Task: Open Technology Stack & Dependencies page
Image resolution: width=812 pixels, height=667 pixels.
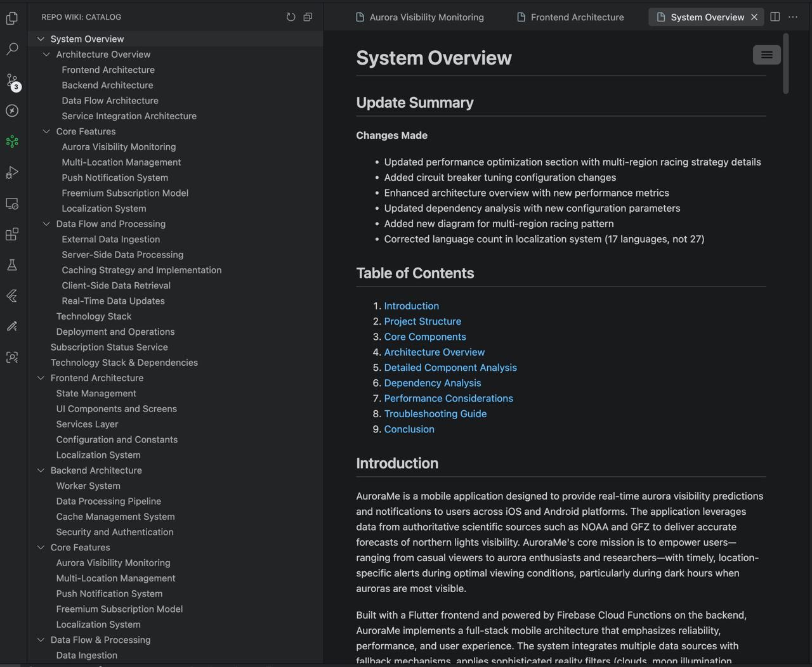Action: [124, 363]
